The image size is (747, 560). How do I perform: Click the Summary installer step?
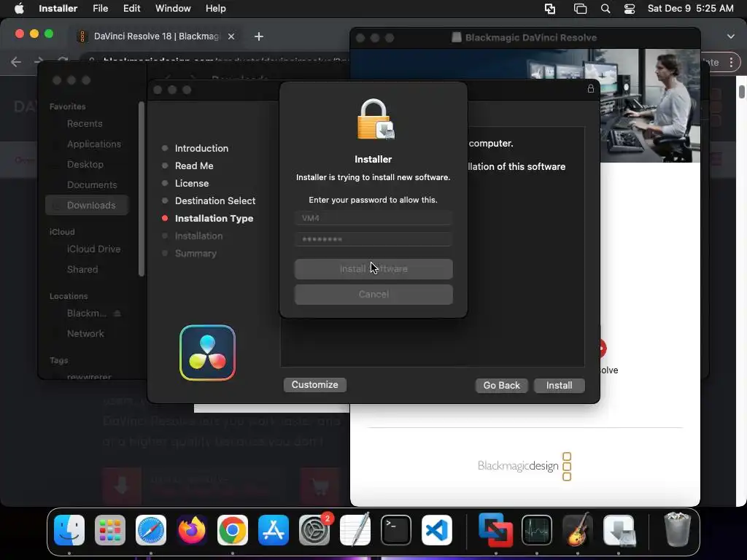tap(196, 253)
